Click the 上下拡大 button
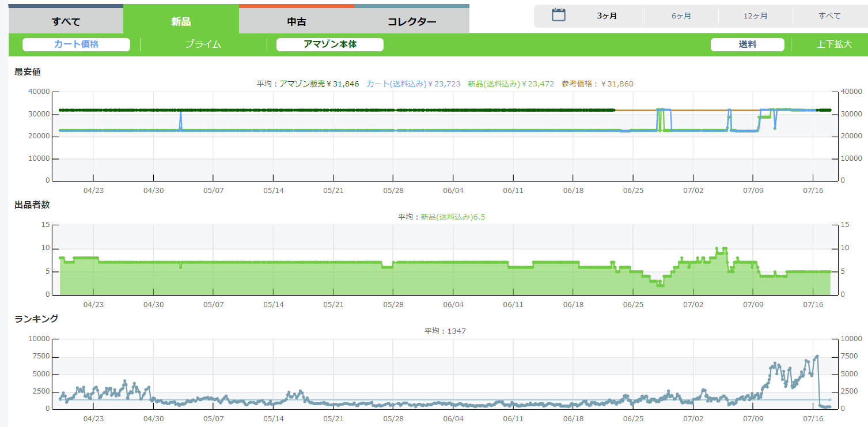Viewport: 868px width, 427px height. [x=833, y=44]
